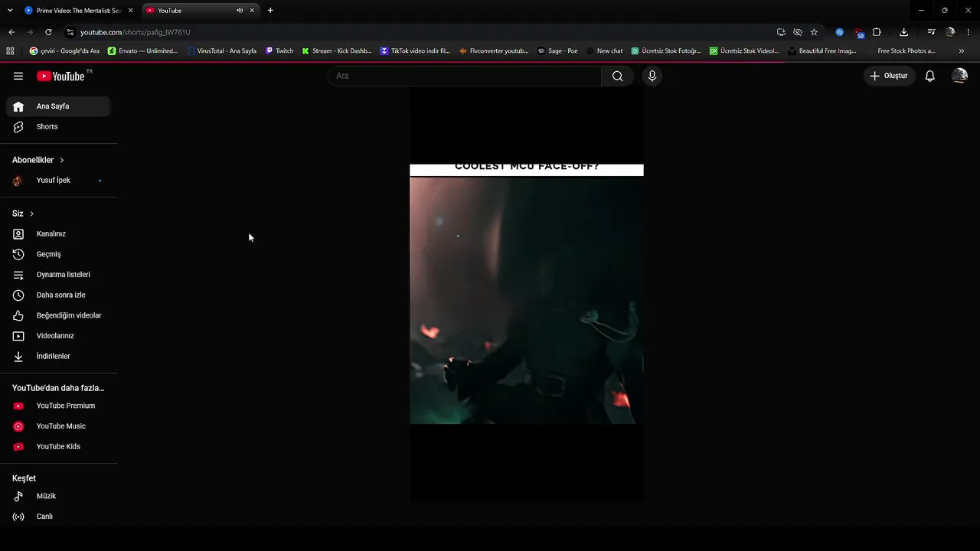Open Beğendiğim videolar
This screenshot has width=980, height=551.
pyautogui.click(x=58, y=315)
